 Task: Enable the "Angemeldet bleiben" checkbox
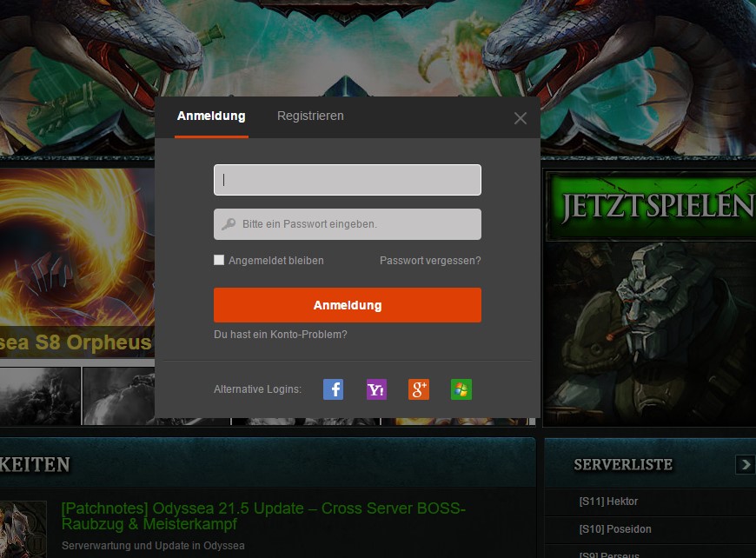[219, 260]
